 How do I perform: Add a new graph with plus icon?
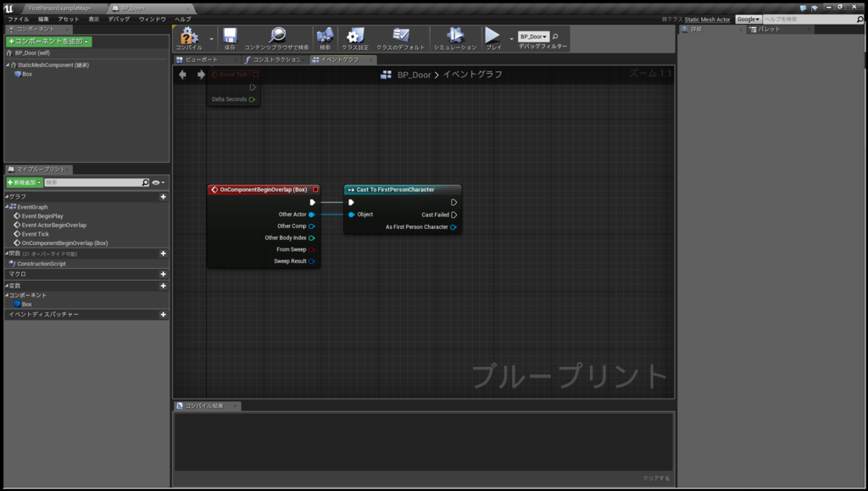[x=164, y=197]
